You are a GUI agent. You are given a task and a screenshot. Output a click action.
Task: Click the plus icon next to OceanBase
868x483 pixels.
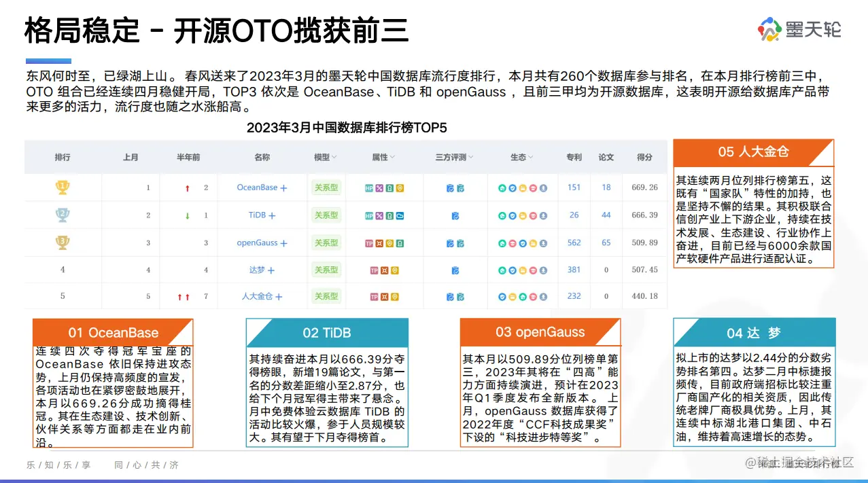(284, 187)
